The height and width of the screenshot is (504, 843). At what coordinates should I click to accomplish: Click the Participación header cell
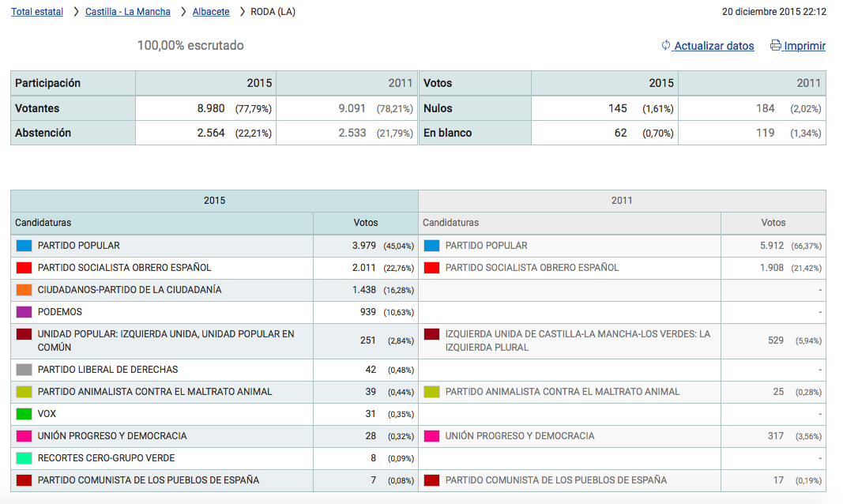point(73,83)
